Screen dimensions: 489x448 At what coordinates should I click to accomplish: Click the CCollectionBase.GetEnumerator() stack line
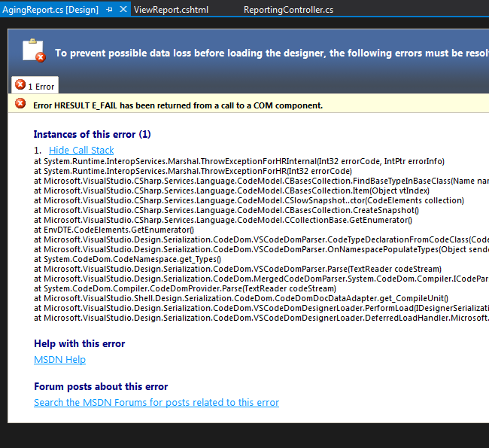pos(223,220)
